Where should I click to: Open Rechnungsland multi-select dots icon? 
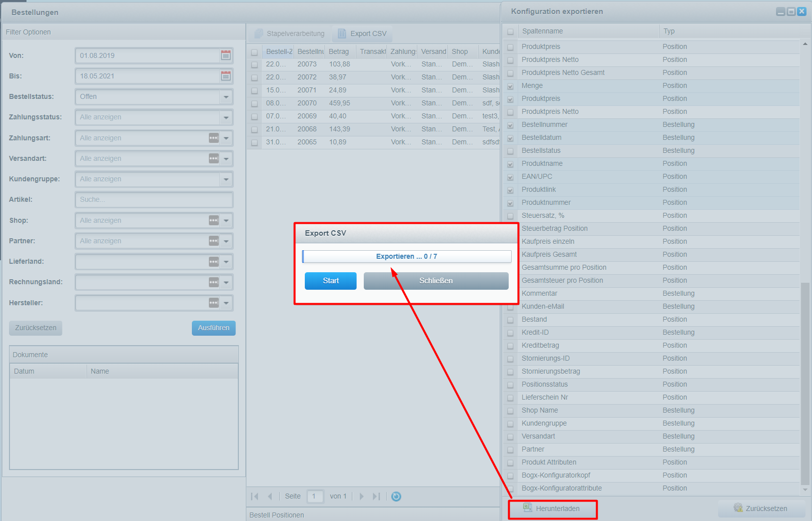(214, 282)
